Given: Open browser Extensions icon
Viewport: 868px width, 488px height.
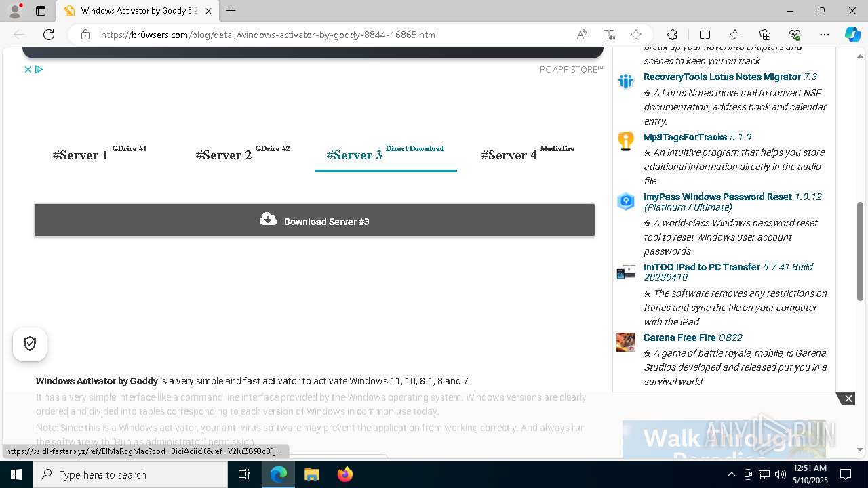Looking at the screenshot, I should pyautogui.click(x=672, y=35).
